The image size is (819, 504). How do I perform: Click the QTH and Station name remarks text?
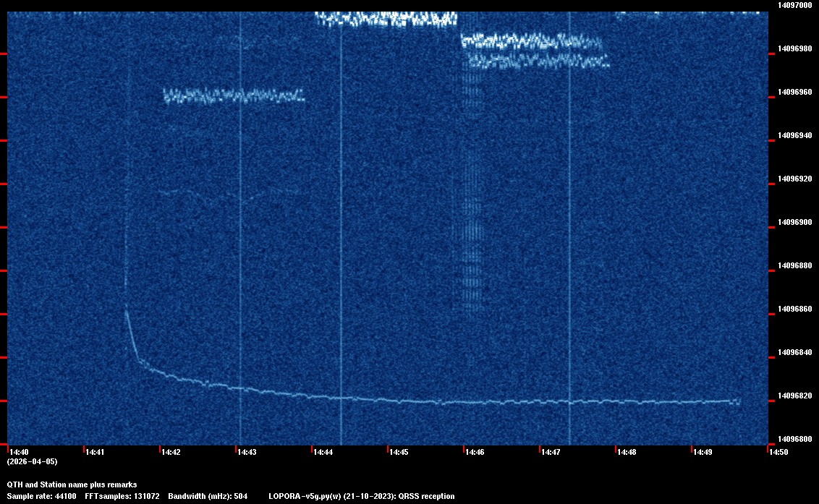72,484
